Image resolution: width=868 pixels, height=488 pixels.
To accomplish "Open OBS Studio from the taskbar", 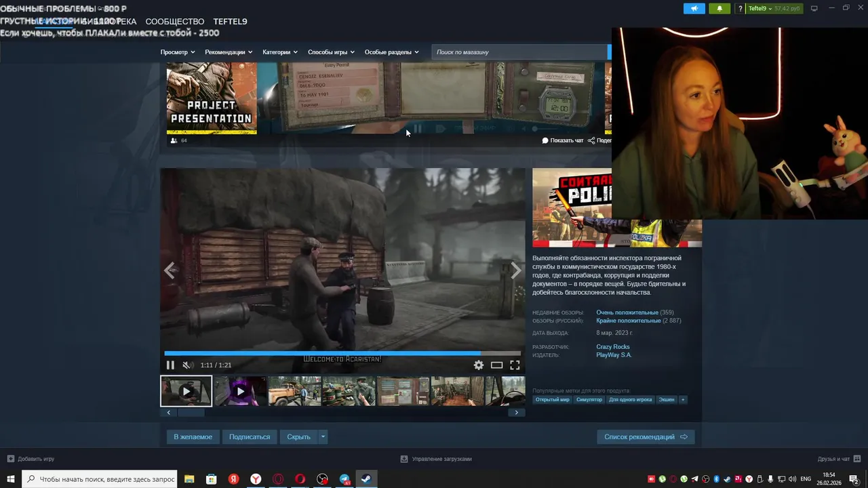I will click(322, 479).
